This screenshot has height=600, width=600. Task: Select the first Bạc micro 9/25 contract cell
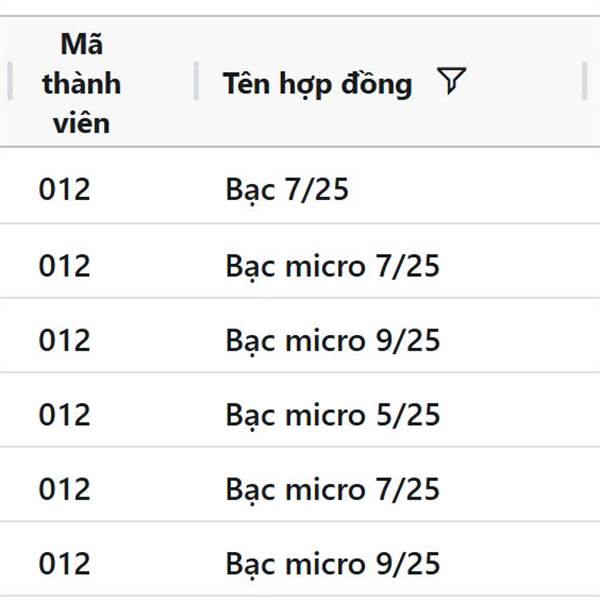(x=333, y=341)
